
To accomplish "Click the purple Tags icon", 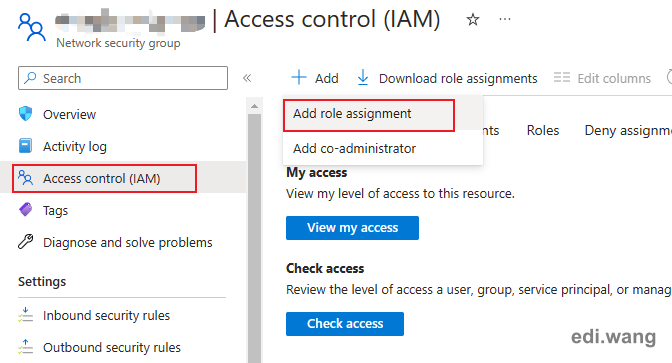I will (26, 210).
